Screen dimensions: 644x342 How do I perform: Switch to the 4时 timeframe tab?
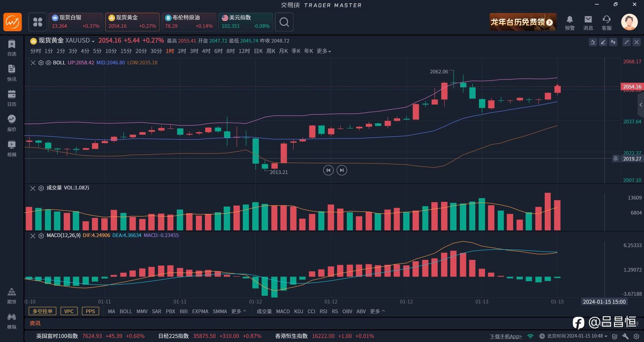click(x=206, y=51)
